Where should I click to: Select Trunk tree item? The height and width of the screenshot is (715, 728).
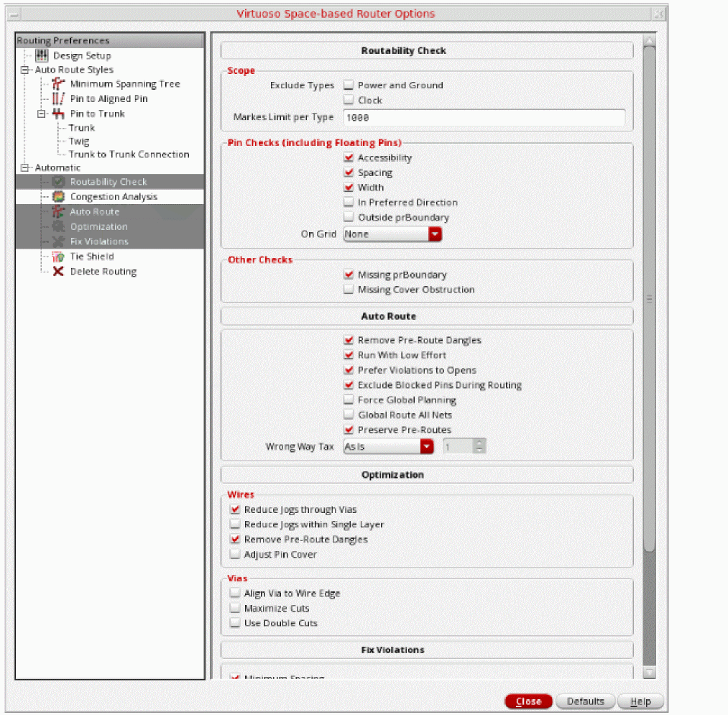(x=82, y=128)
